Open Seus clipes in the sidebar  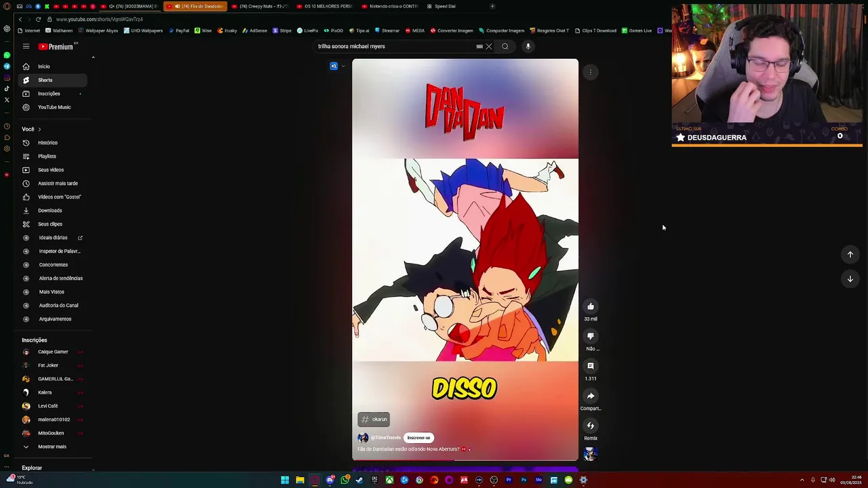[53, 224]
